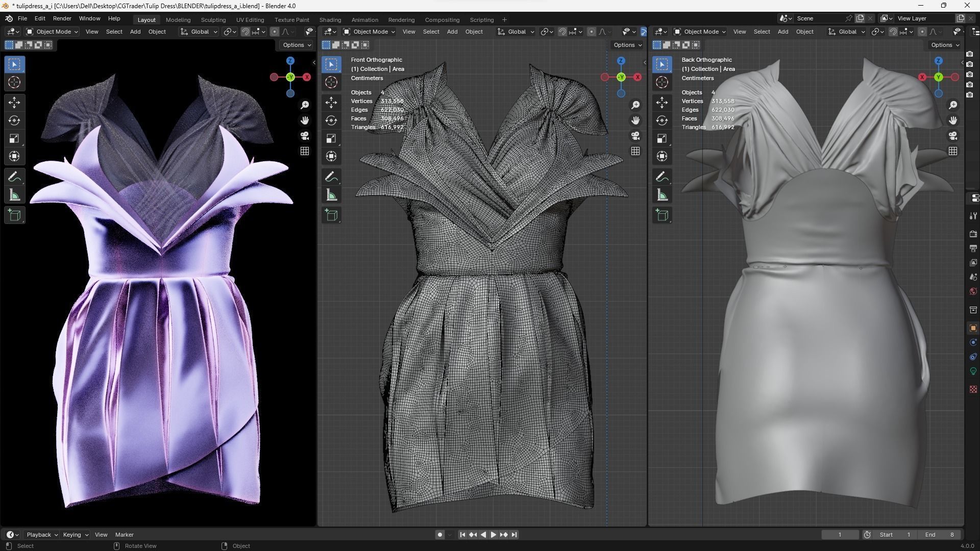
Task: Select the Transform tool in left viewport
Action: coord(14,156)
